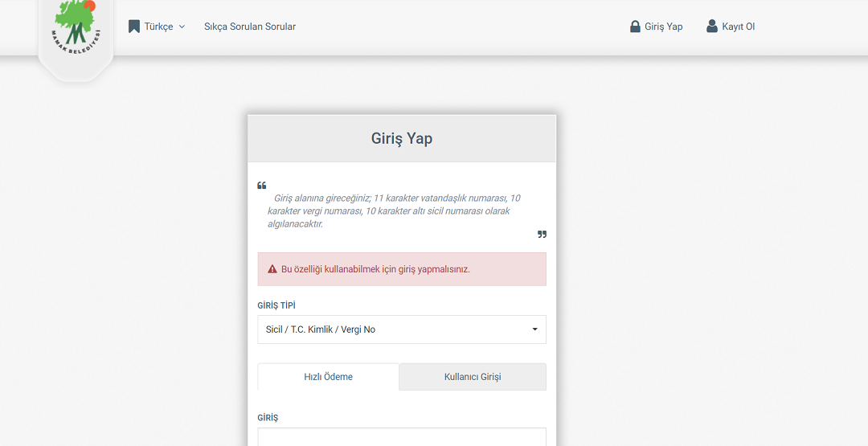Open Sıkça Sorulan Sorular page

(x=250, y=27)
